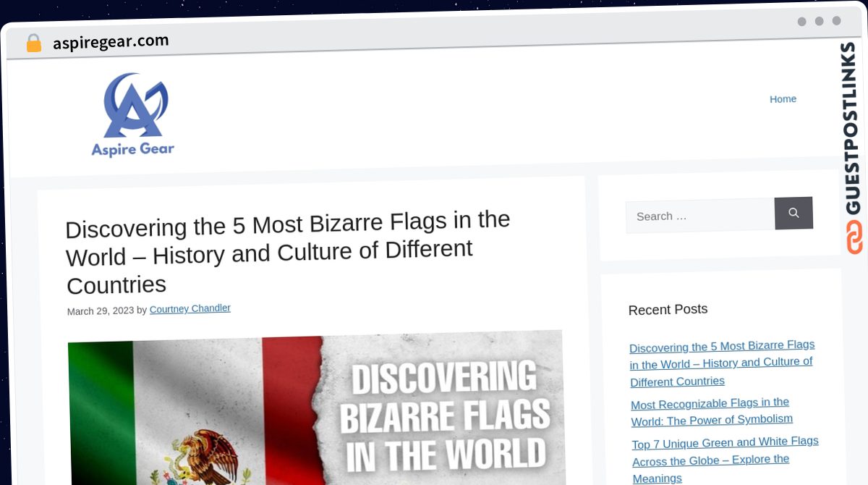This screenshot has width=868, height=485.
Task: Open author link Courtney Chandler
Action: (190, 309)
